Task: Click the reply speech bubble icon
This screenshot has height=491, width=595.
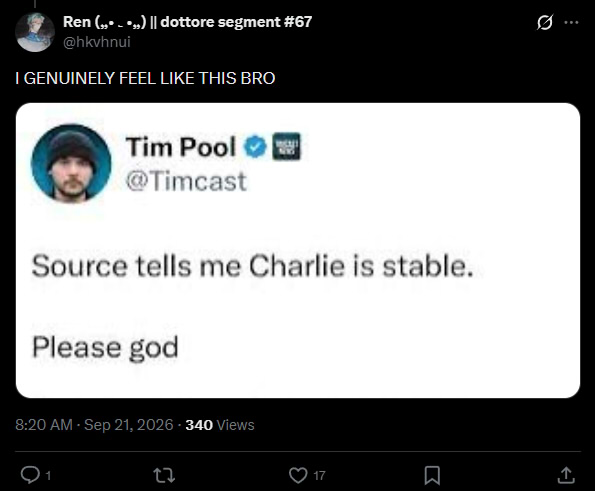Action: tap(30, 475)
